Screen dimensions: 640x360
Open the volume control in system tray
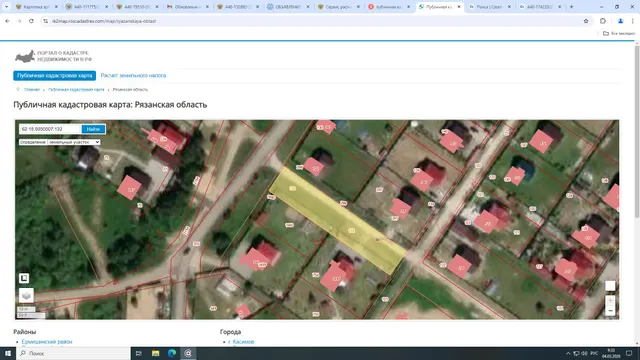[584, 353]
